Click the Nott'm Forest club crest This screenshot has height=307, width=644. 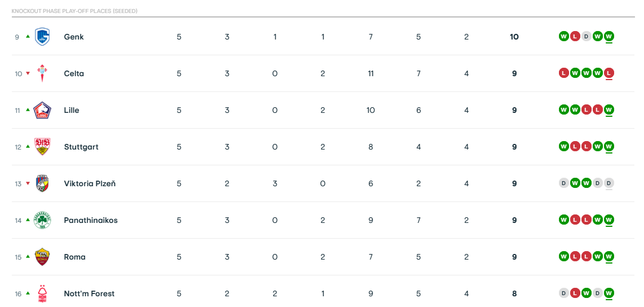pos(42,293)
